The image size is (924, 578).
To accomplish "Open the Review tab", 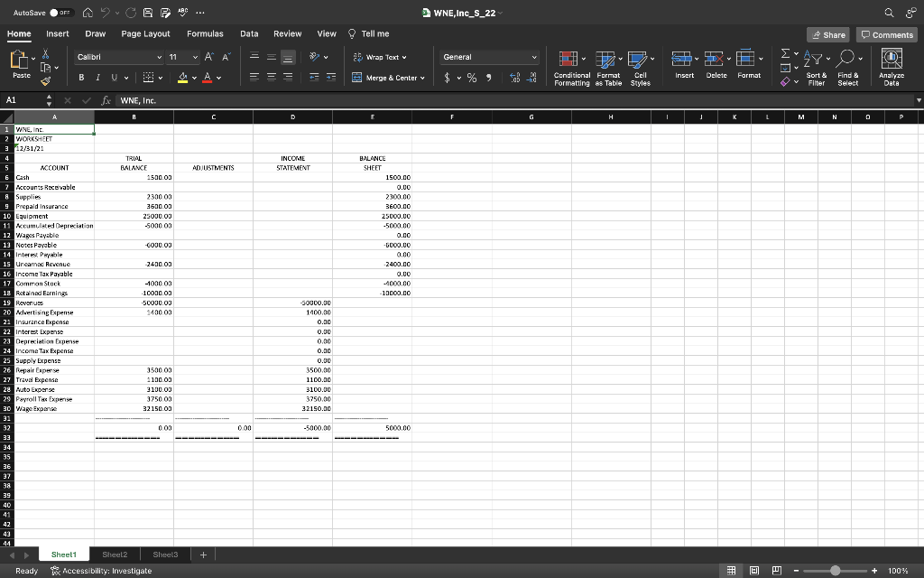I will point(287,33).
